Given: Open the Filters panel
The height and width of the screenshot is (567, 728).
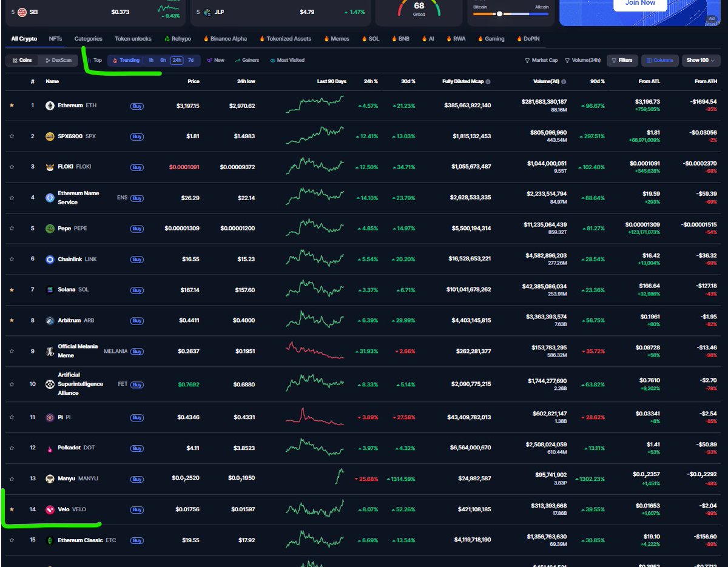Looking at the screenshot, I should click(x=622, y=60).
